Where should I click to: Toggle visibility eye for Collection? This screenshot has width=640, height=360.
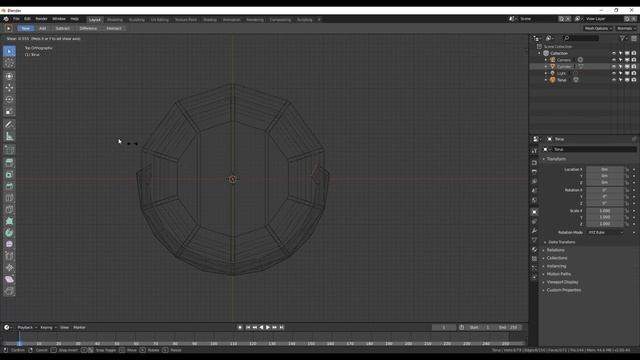(614, 53)
